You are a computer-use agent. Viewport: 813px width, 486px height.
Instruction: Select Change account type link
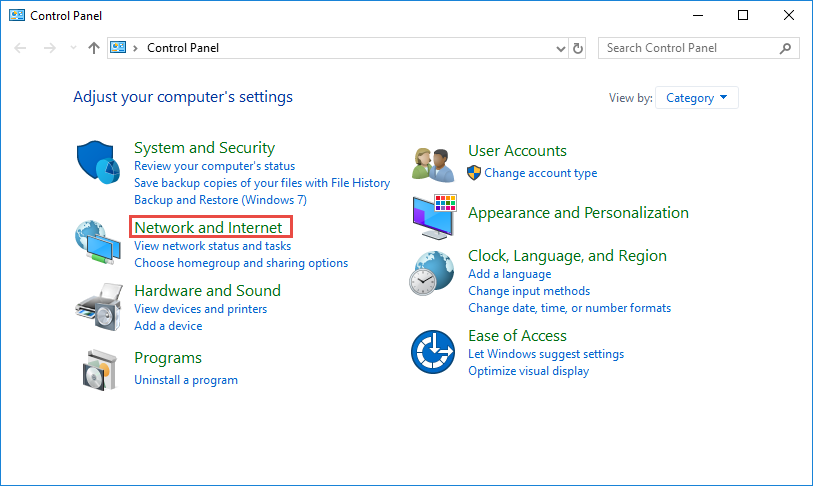[x=540, y=173]
